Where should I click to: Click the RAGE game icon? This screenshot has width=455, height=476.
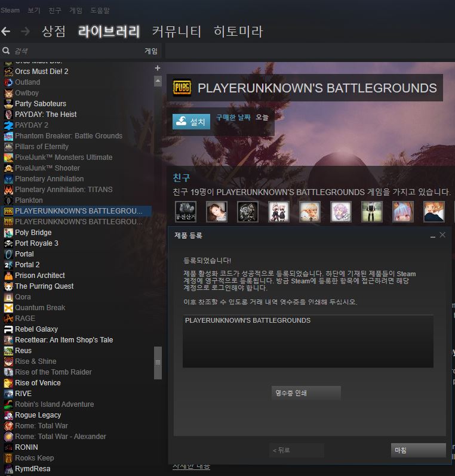pyautogui.click(x=8, y=319)
